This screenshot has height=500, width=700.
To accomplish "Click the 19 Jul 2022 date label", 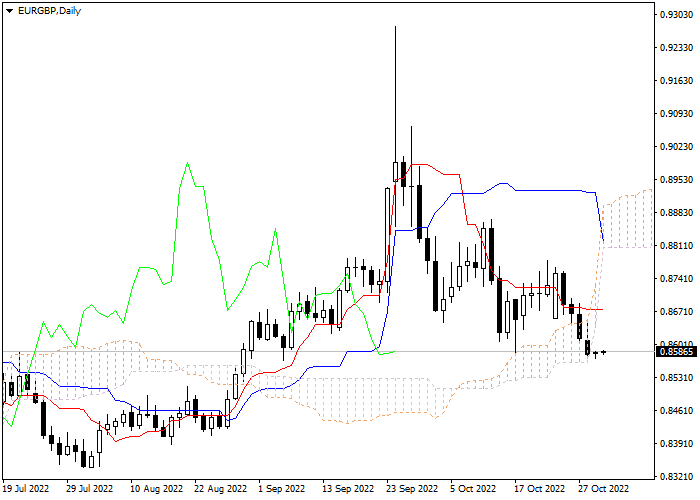I will 25,489.
